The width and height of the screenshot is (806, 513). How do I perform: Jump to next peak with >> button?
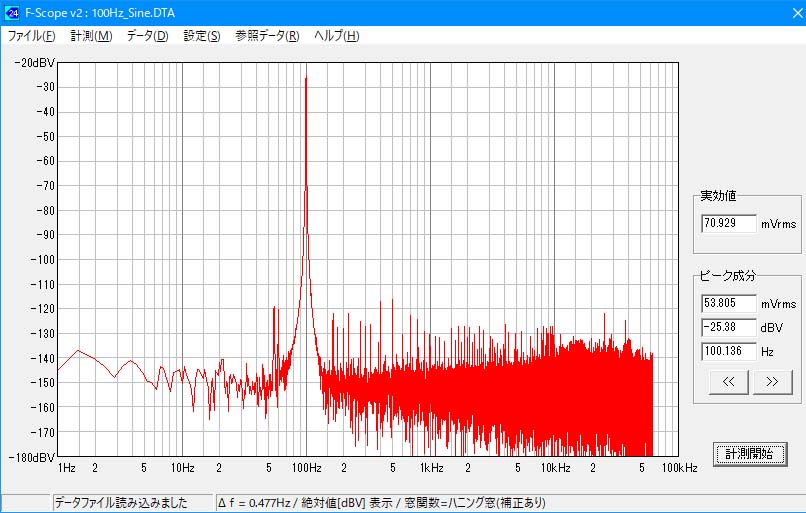[x=772, y=381]
